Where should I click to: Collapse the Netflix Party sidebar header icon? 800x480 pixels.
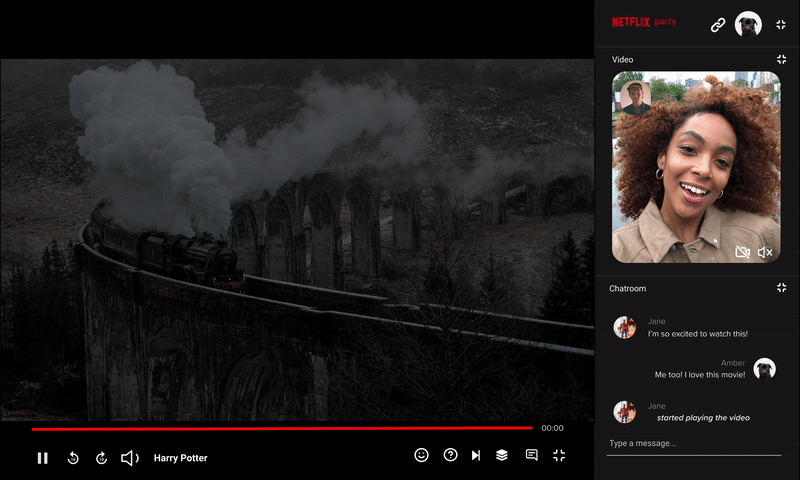[781, 24]
